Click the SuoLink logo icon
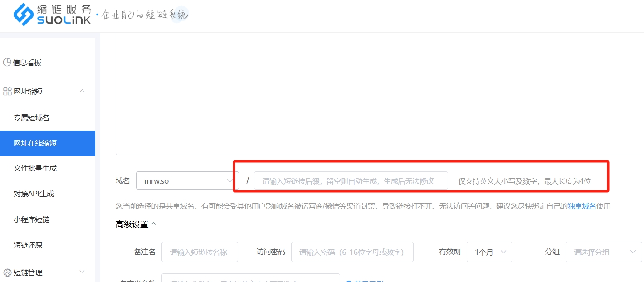644x282 pixels. (x=24, y=15)
